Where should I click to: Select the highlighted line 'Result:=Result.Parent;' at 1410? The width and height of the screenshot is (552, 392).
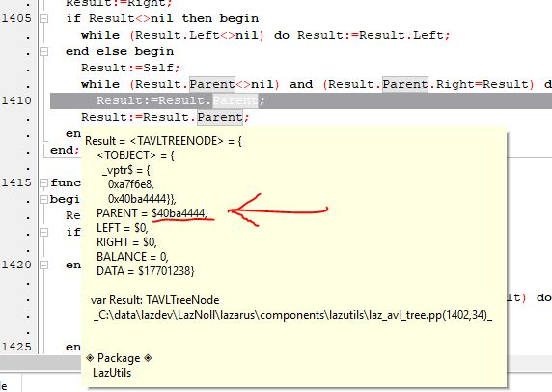301,100
